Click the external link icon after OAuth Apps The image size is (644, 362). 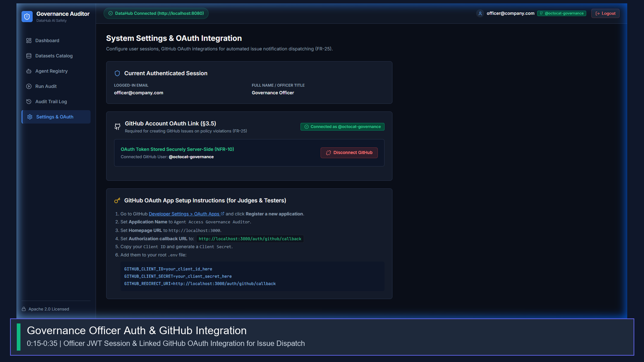pyautogui.click(x=222, y=214)
